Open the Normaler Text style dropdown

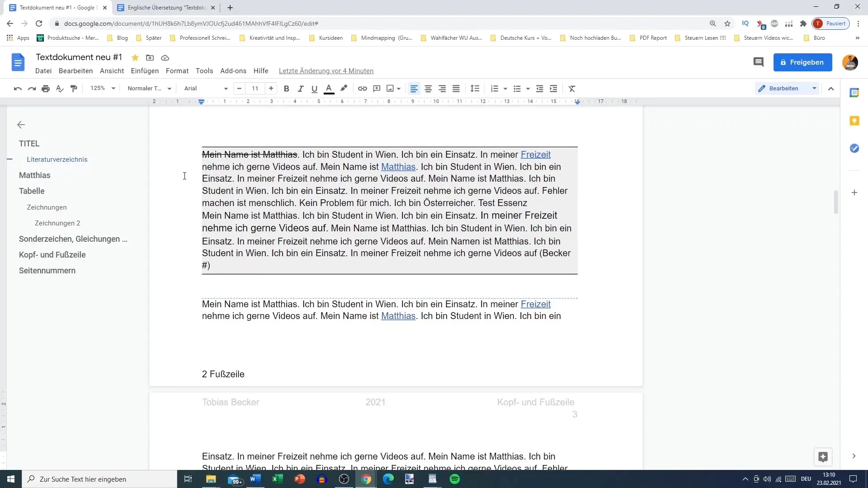pyautogui.click(x=149, y=89)
